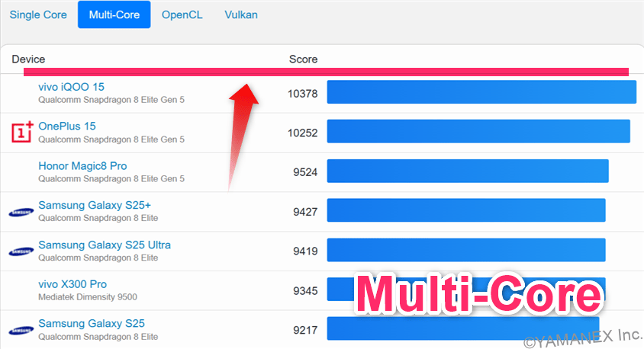Screen dimensions: 644x349
Task: Click the Honor Magic8 Pro score bar
Action: [468, 171]
